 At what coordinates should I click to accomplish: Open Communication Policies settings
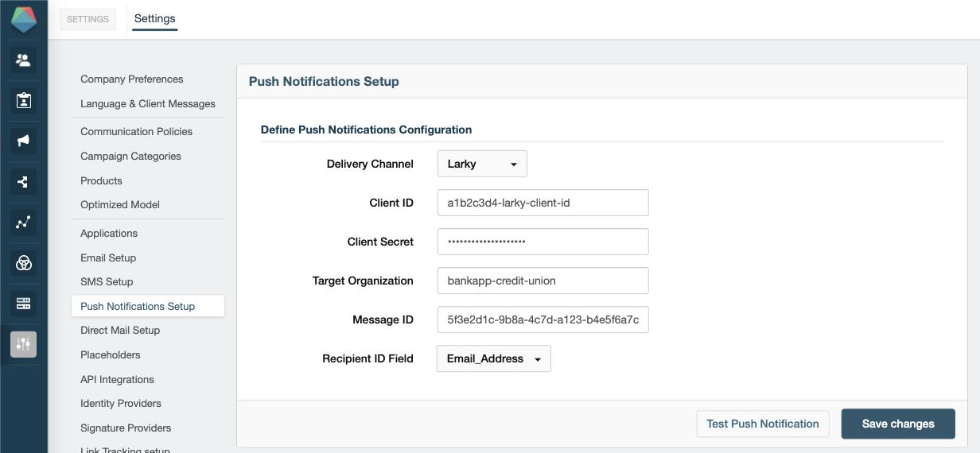(137, 131)
